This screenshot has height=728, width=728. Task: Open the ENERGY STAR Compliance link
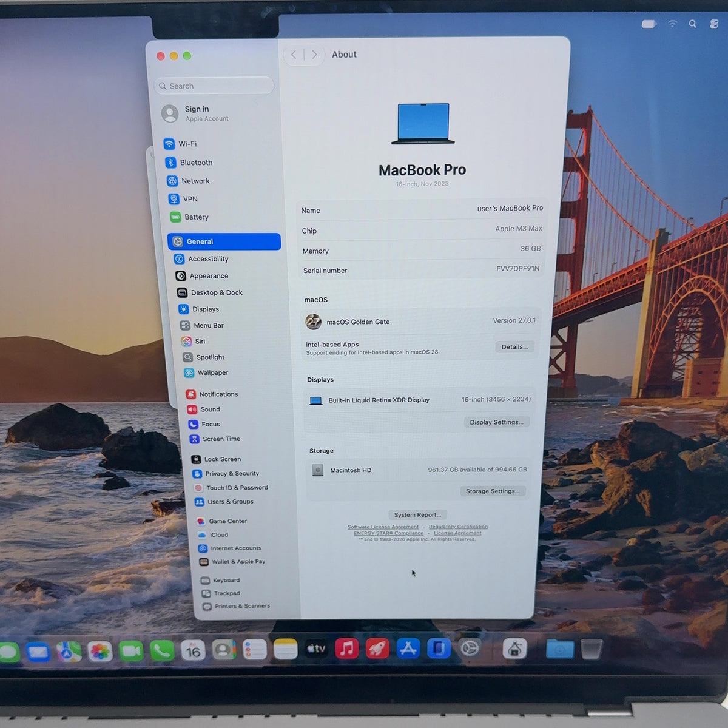coord(388,533)
